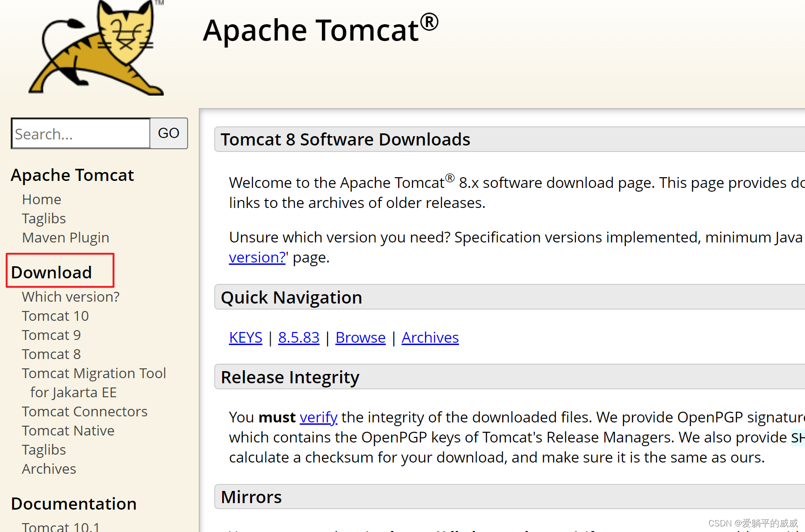Select Tomcat 10 downloads
This screenshot has width=805, height=532.
[55, 316]
